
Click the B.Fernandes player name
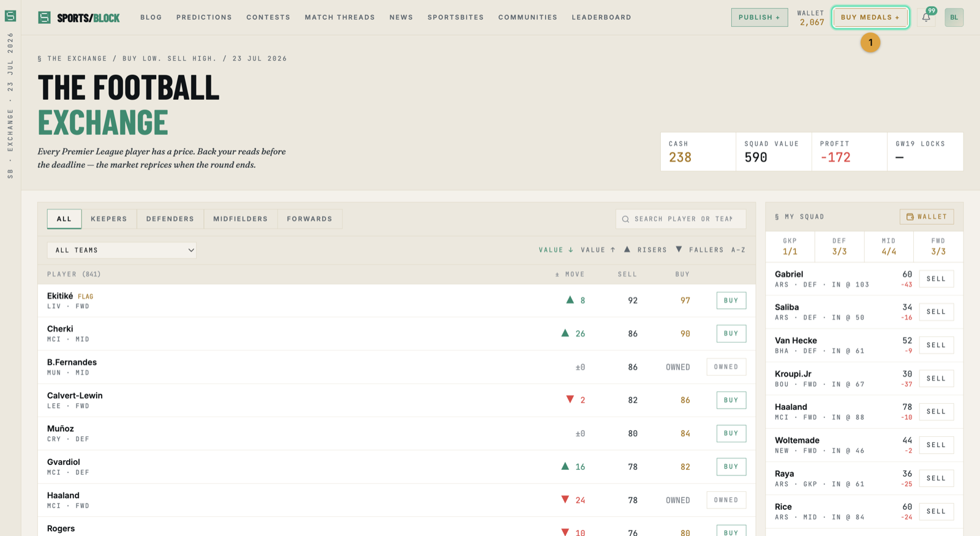point(72,362)
